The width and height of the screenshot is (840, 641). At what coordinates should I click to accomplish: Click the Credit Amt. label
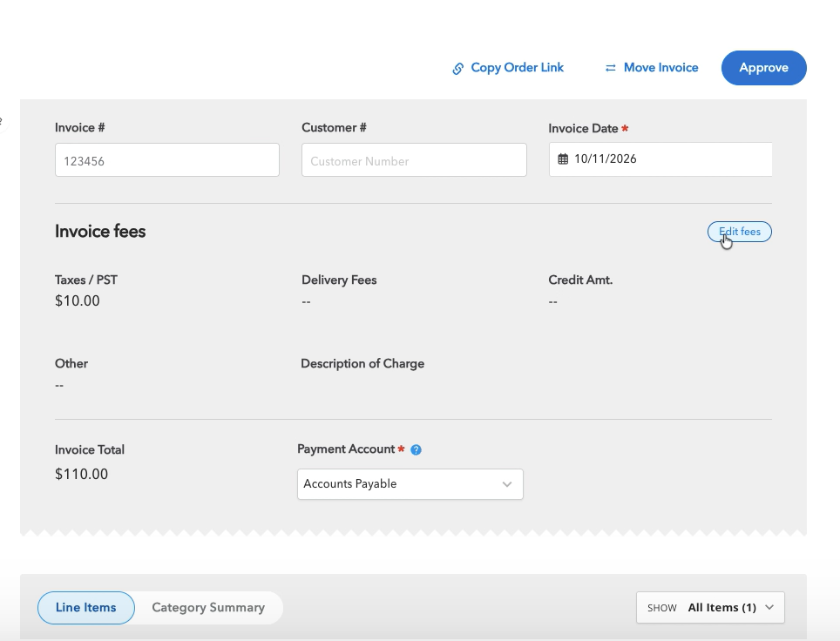click(x=580, y=280)
